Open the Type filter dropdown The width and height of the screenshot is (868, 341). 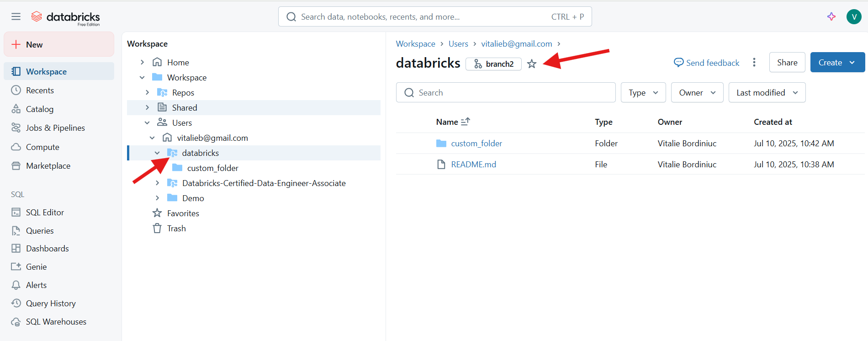point(643,92)
